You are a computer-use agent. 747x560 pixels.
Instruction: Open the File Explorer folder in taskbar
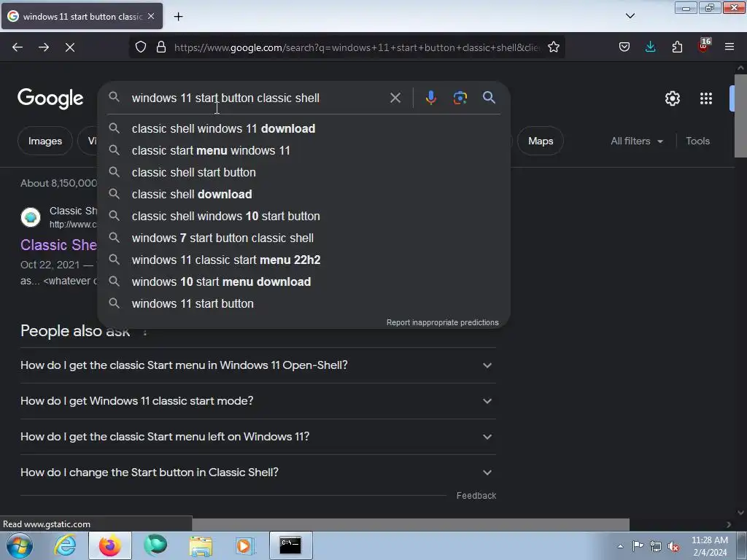coord(201,545)
